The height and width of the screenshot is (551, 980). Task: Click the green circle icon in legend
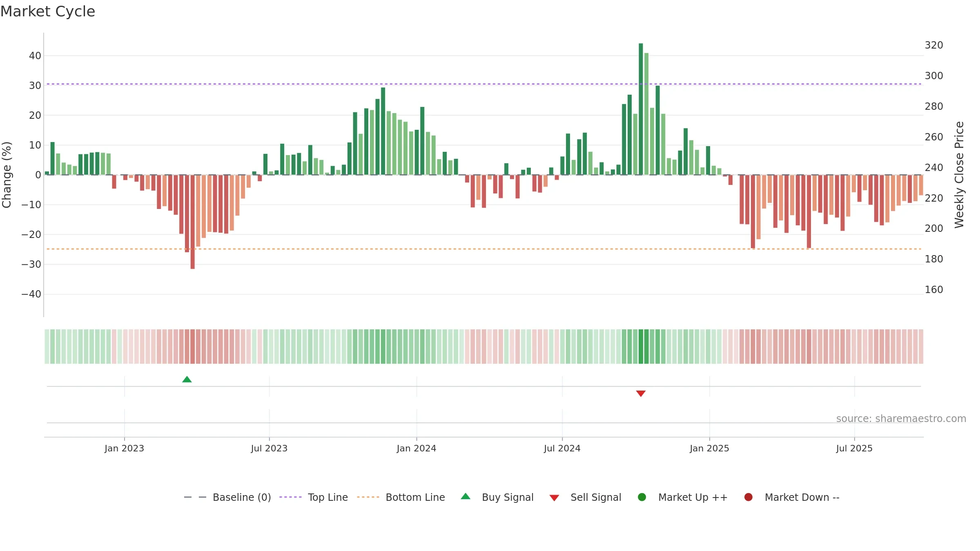tap(642, 497)
